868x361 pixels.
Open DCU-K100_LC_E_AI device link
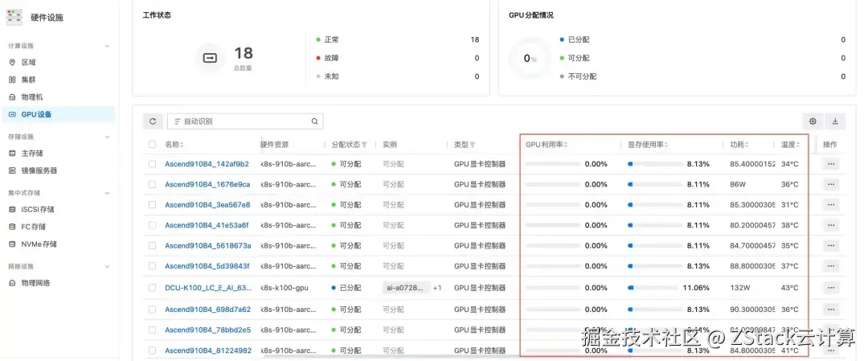coord(208,288)
